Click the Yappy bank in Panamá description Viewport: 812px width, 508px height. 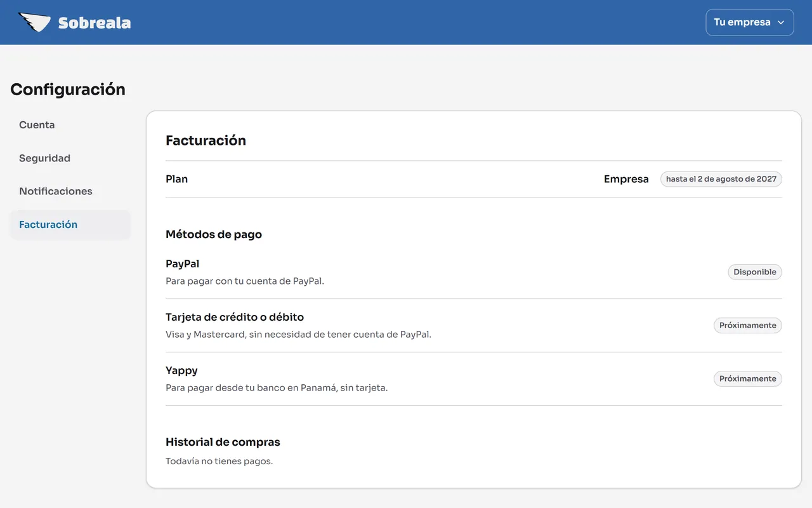[277, 387]
